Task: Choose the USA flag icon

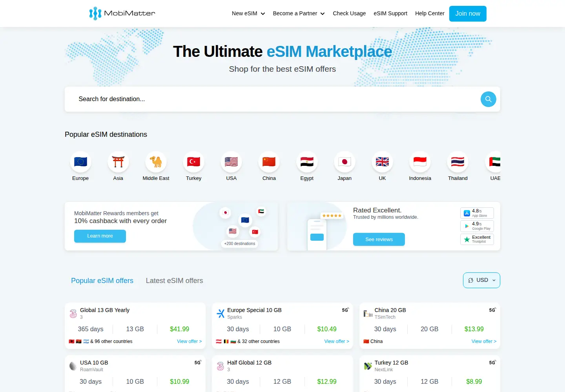Action: [231, 162]
